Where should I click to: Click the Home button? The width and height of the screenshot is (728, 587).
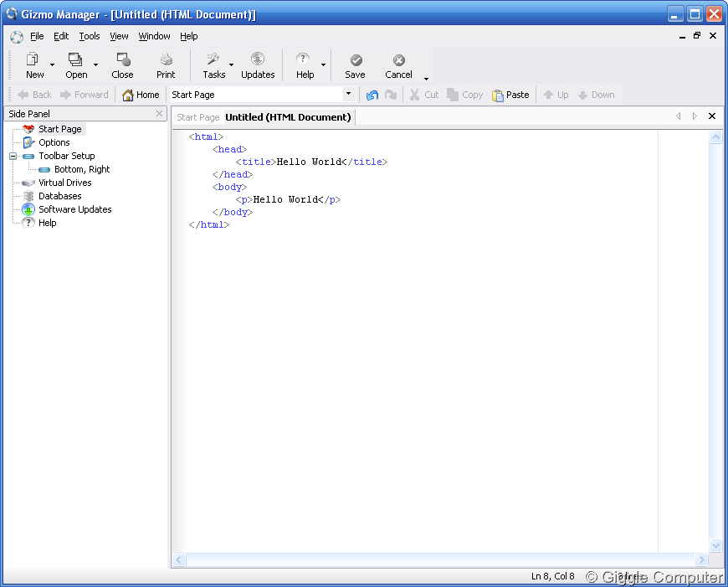point(141,95)
